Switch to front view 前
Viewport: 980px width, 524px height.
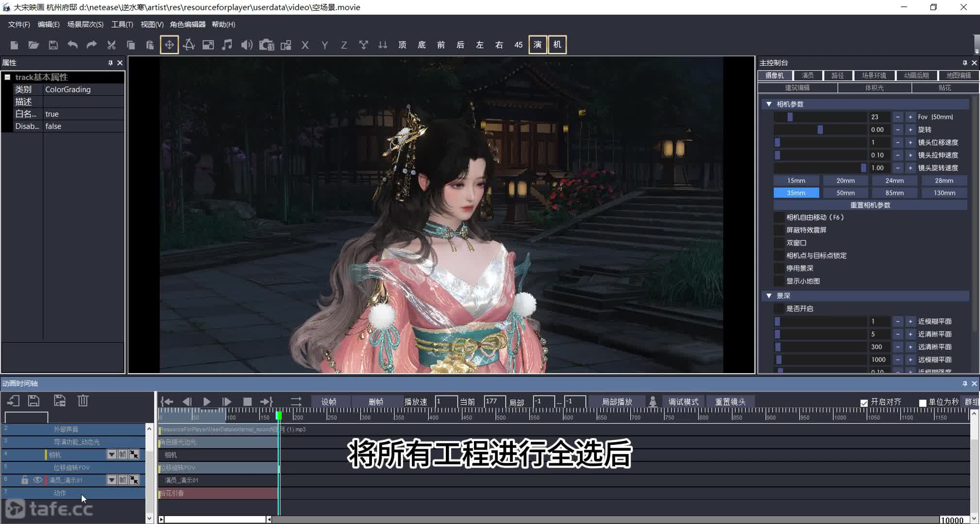click(441, 45)
